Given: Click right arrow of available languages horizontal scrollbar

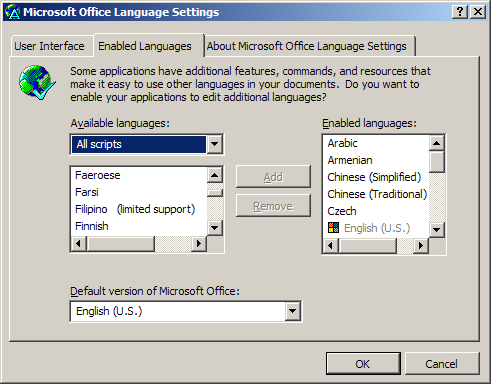Looking at the screenshot, I should [x=199, y=244].
